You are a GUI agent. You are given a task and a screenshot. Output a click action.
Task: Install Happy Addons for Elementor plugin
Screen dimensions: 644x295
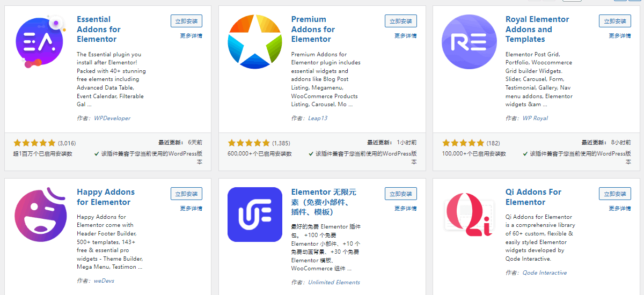pyautogui.click(x=186, y=194)
